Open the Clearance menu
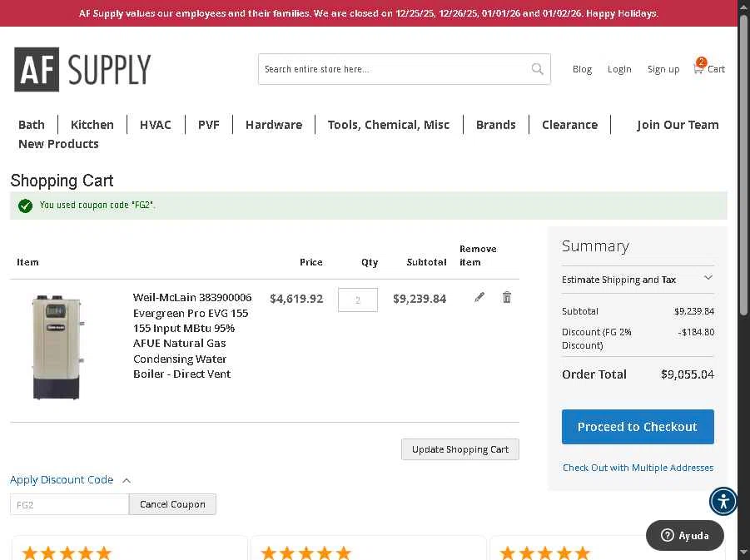The width and height of the screenshot is (750, 560). [569, 125]
